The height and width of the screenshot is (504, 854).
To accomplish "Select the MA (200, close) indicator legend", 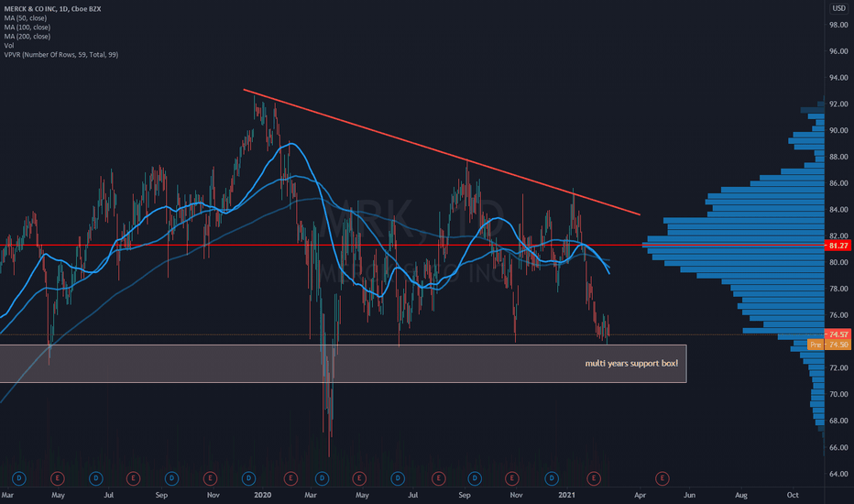I will coord(27,37).
